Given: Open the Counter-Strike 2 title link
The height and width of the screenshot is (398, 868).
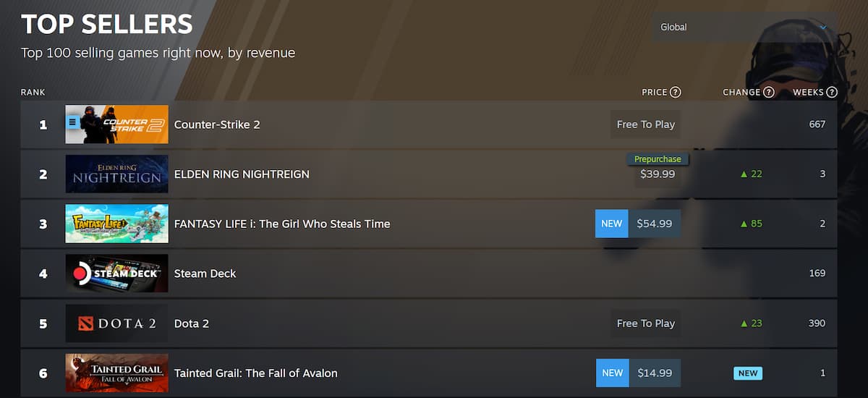Looking at the screenshot, I should click(x=217, y=124).
